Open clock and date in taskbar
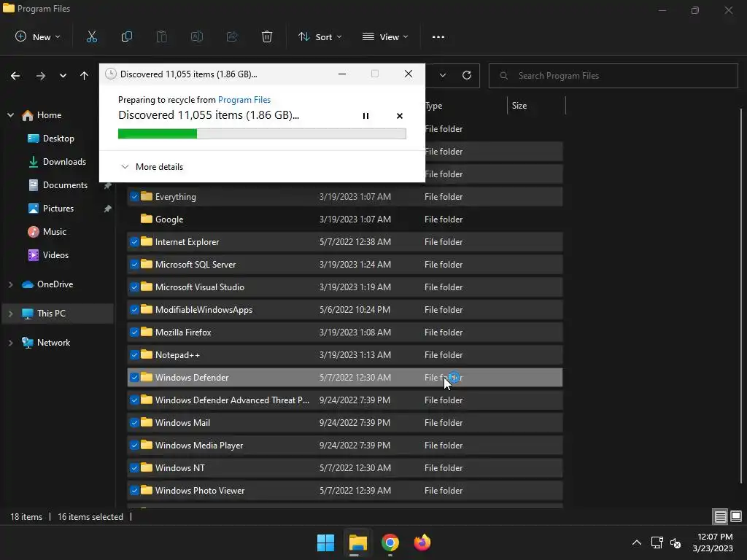 pos(713,542)
